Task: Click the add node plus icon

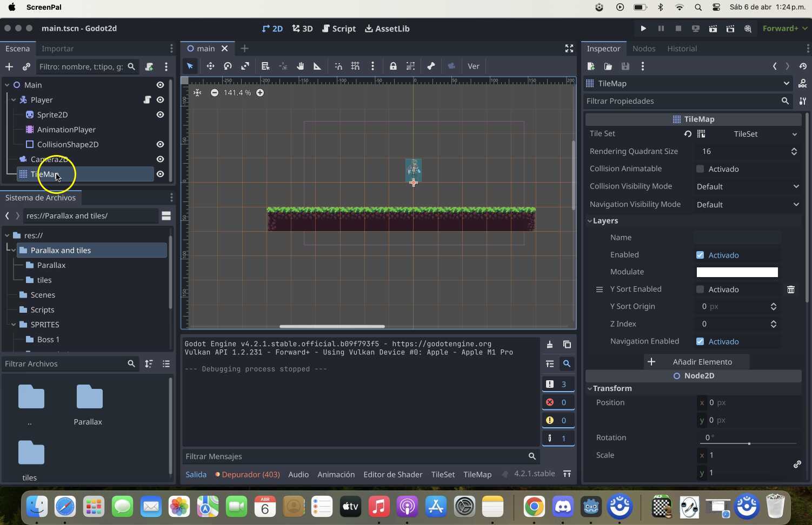Action: (x=9, y=66)
